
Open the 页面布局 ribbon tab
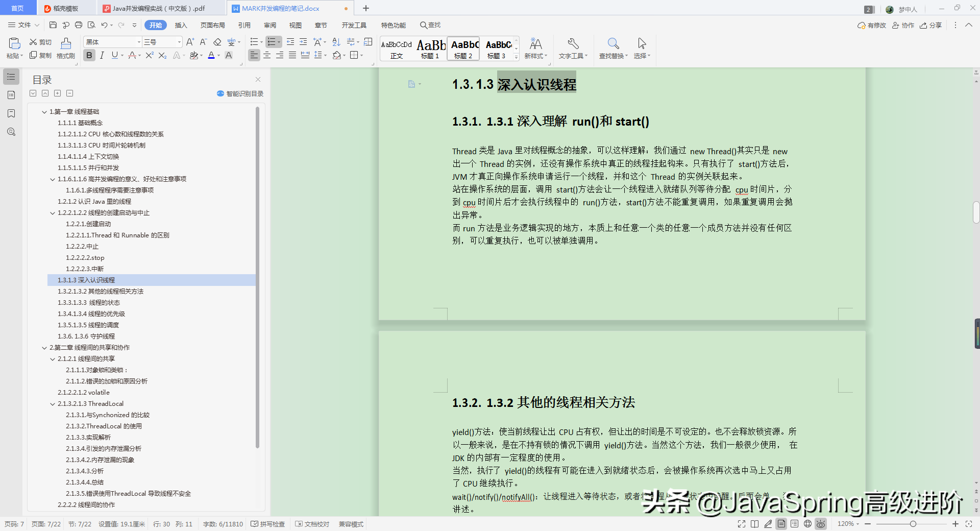[213, 25]
